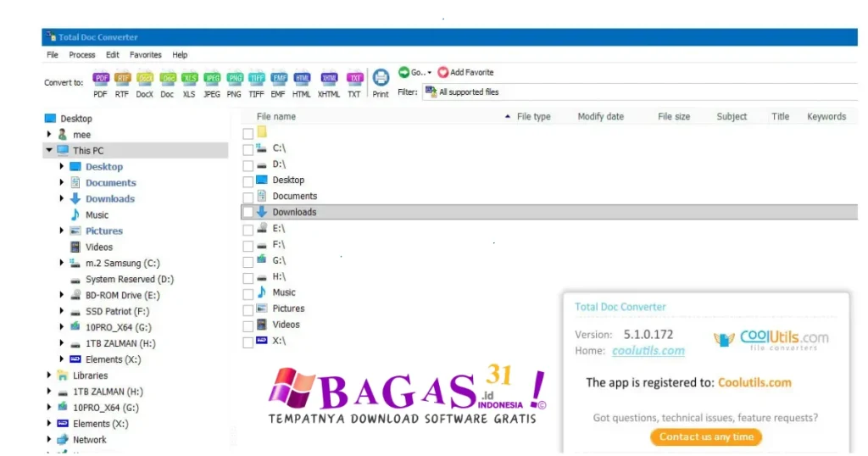Select the Keywords column header
This screenshot has width=868, height=456.
(826, 117)
